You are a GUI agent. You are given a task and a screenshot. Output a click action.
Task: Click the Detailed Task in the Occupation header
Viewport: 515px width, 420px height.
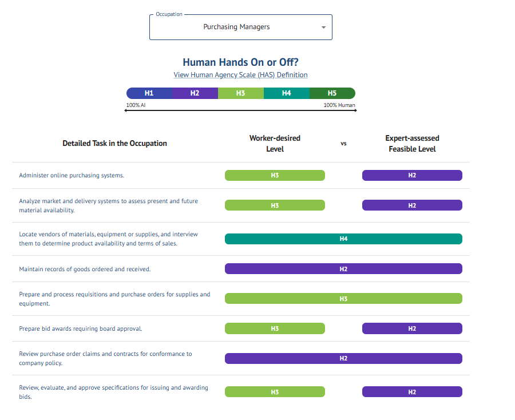[114, 144]
